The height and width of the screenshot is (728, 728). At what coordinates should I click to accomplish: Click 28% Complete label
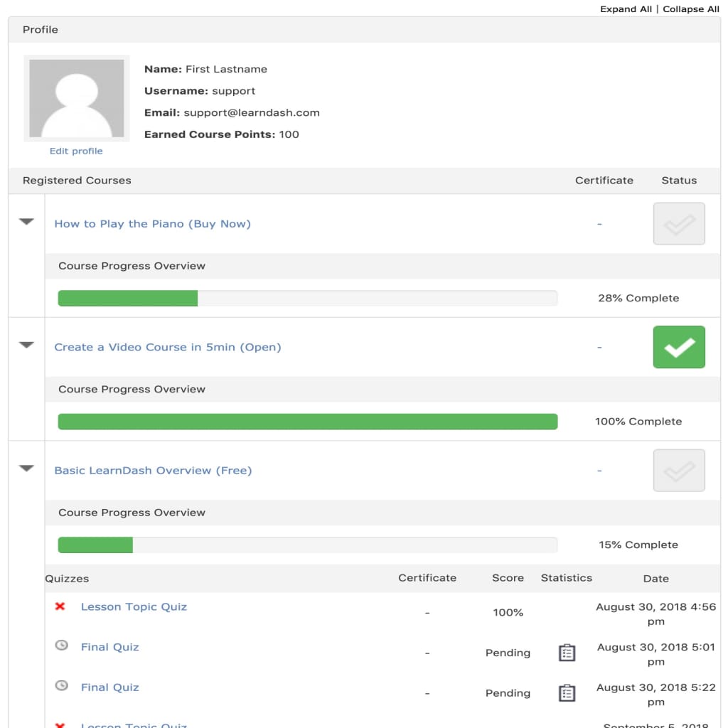pos(638,298)
